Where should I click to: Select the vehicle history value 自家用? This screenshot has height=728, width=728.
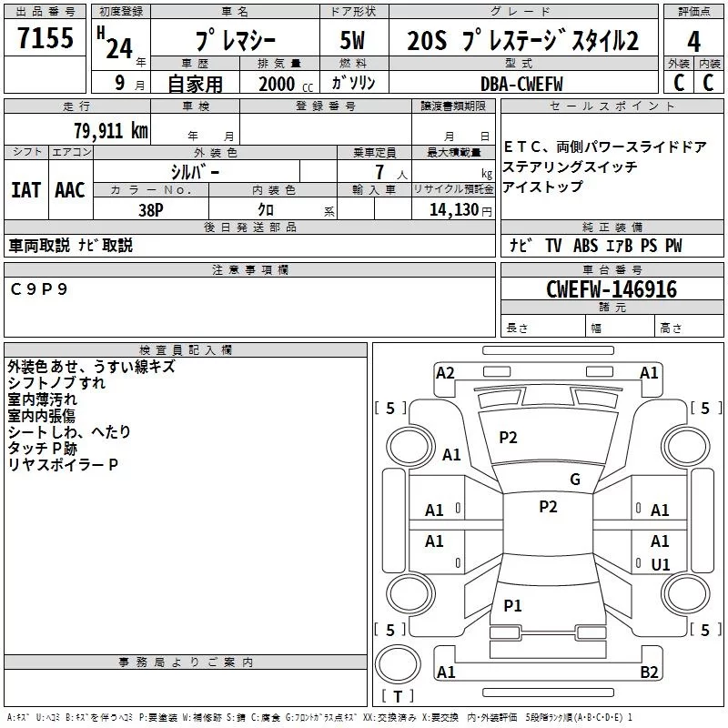point(195,84)
